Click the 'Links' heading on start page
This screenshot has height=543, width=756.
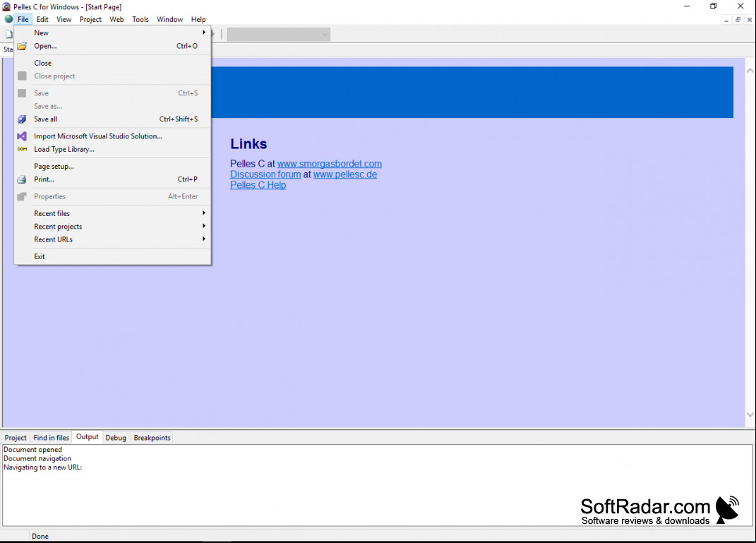coord(248,144)
